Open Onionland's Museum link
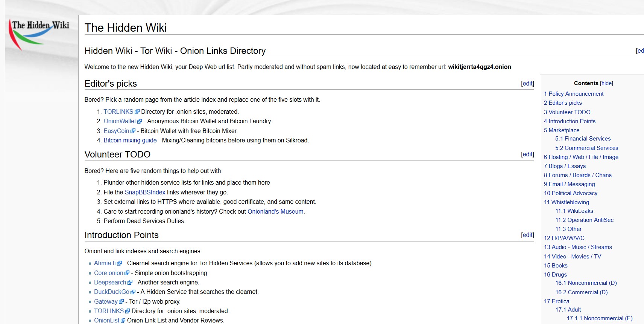Screen dimensions: 644x324 point(275,212)
